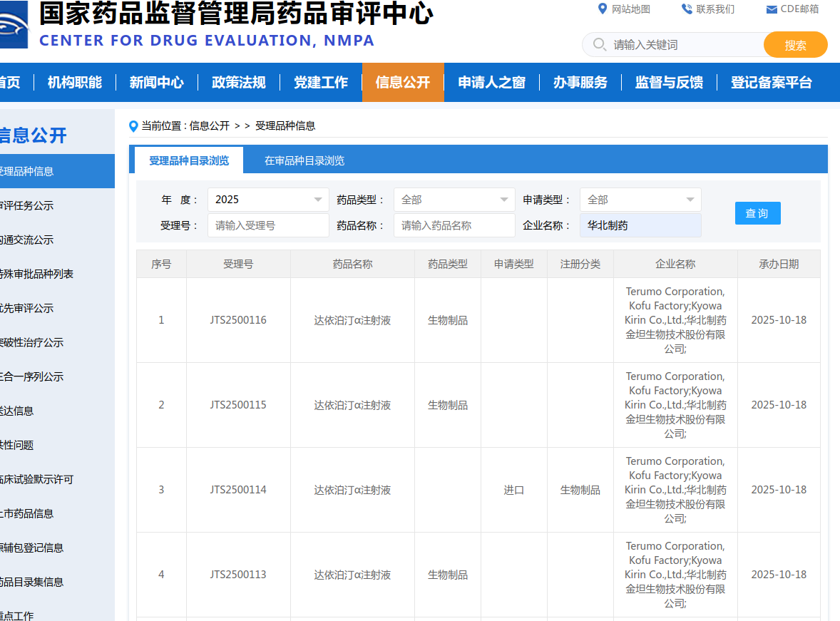
Task: Click the CDE logo at top left
Action: [13, 25]
